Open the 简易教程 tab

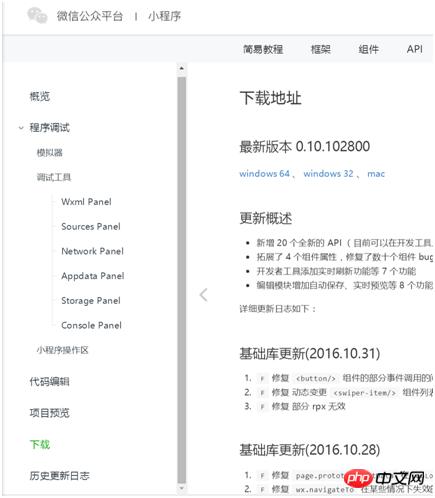[x=263, y=49]
